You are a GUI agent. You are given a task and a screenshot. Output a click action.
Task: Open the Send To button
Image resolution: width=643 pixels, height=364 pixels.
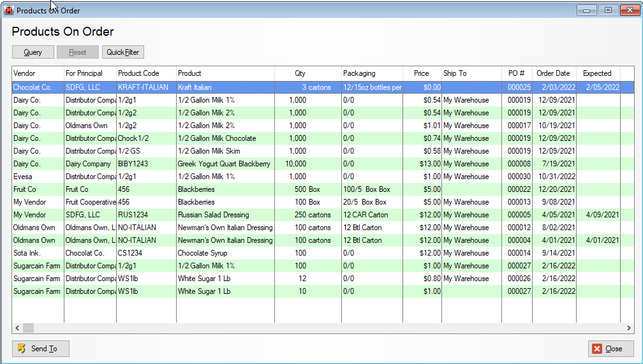[41, 349]
